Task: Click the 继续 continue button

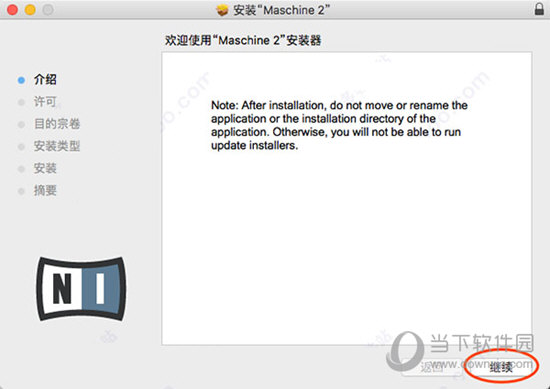Action: click(x=501, y=368)
